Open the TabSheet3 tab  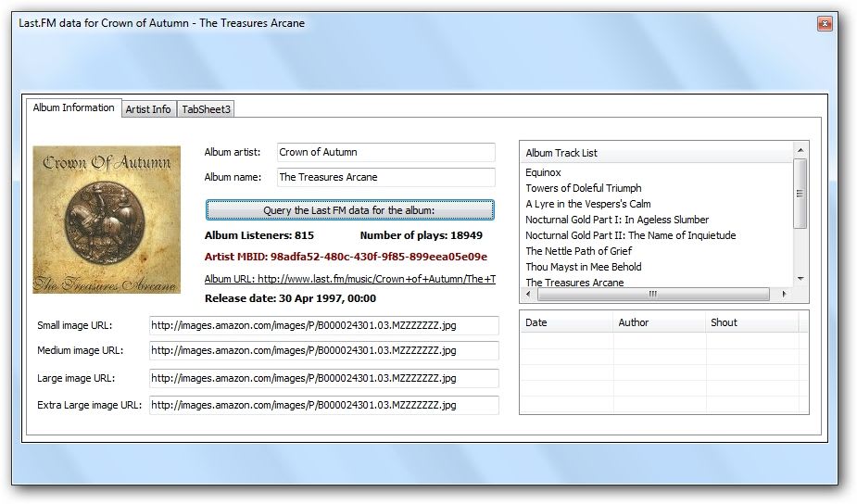[x=206, y=109]
